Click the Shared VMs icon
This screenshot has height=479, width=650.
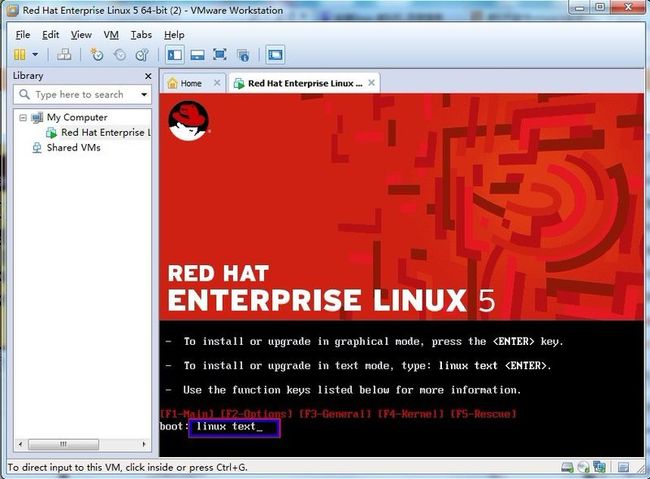click(37, 148)
